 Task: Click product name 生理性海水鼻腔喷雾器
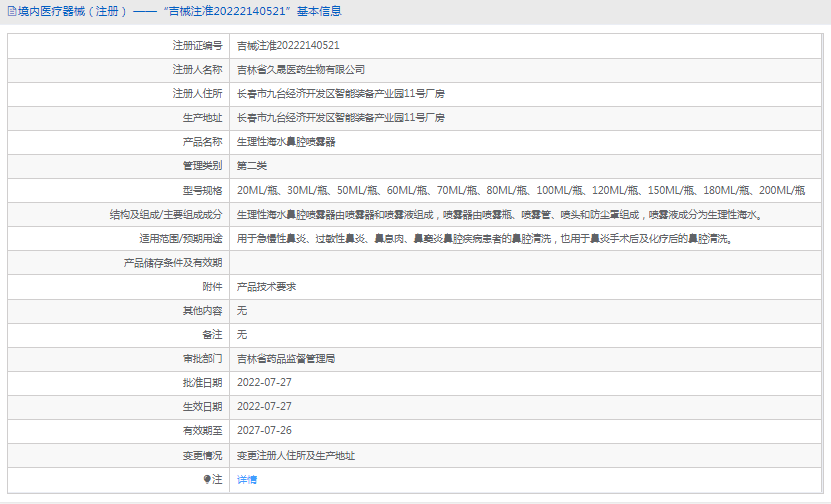tap(286, 142)
